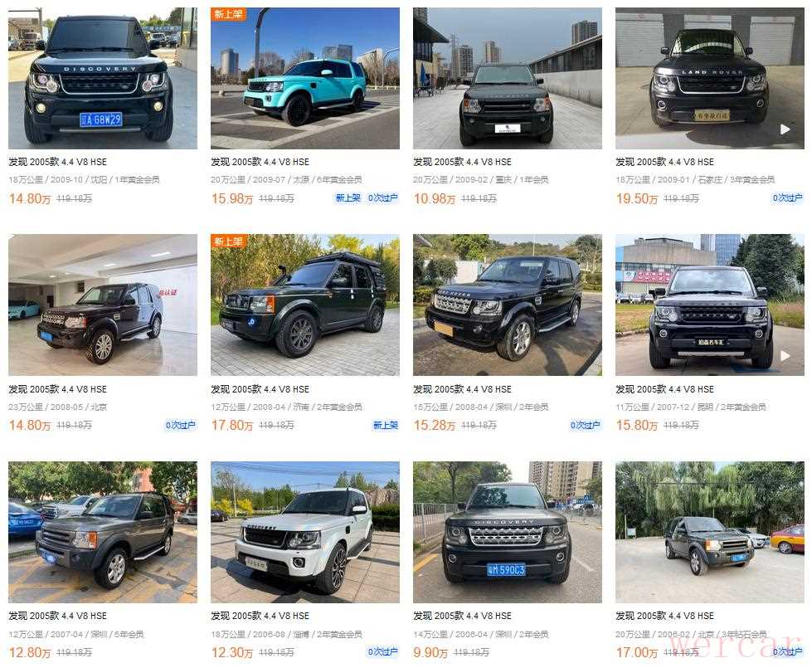Open the turquoise Discovery car photo
Viewport: 812px width, 668px height.
[305, 78]
